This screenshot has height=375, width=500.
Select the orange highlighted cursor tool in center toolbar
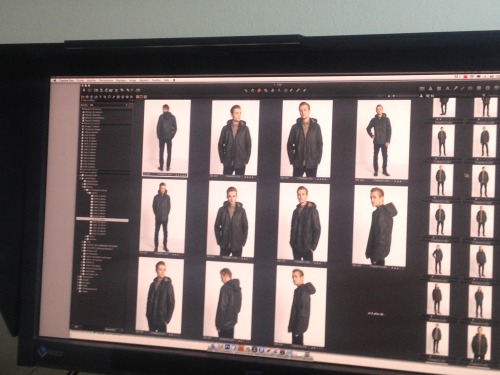259,90
